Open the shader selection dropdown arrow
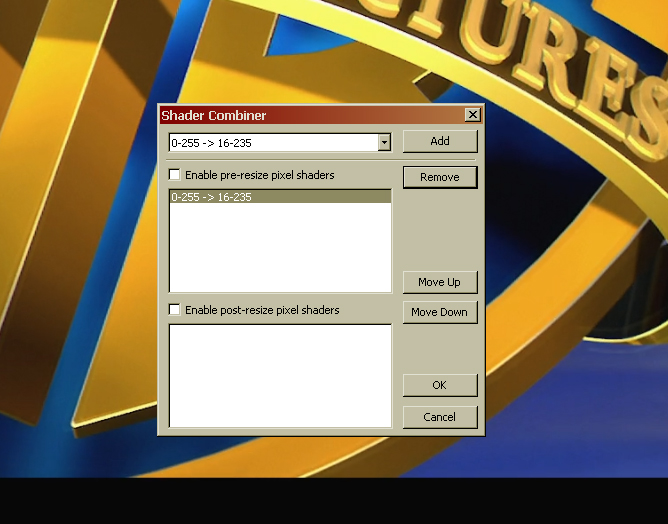668x524 pixels. (384, 142)
